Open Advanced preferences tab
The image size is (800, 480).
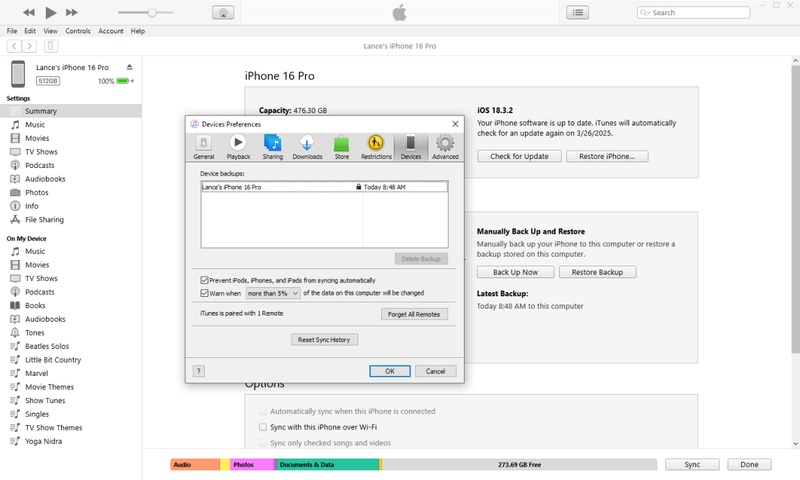tap(445, 147)
